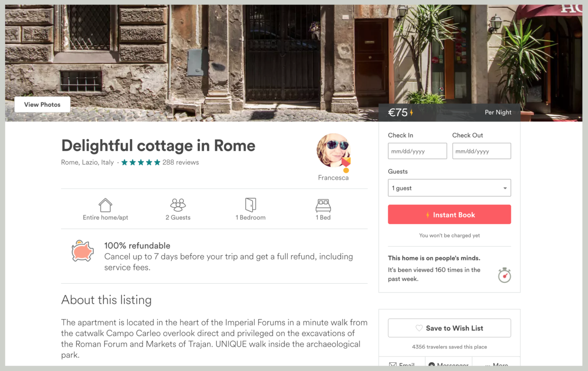
Task: Click the five-star rating
Action: click(141, 162)
